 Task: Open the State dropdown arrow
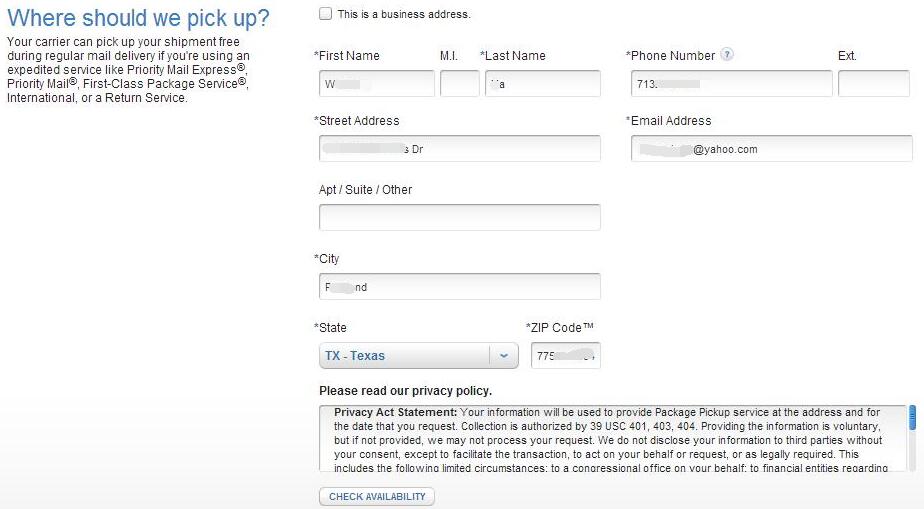[504, 356]
